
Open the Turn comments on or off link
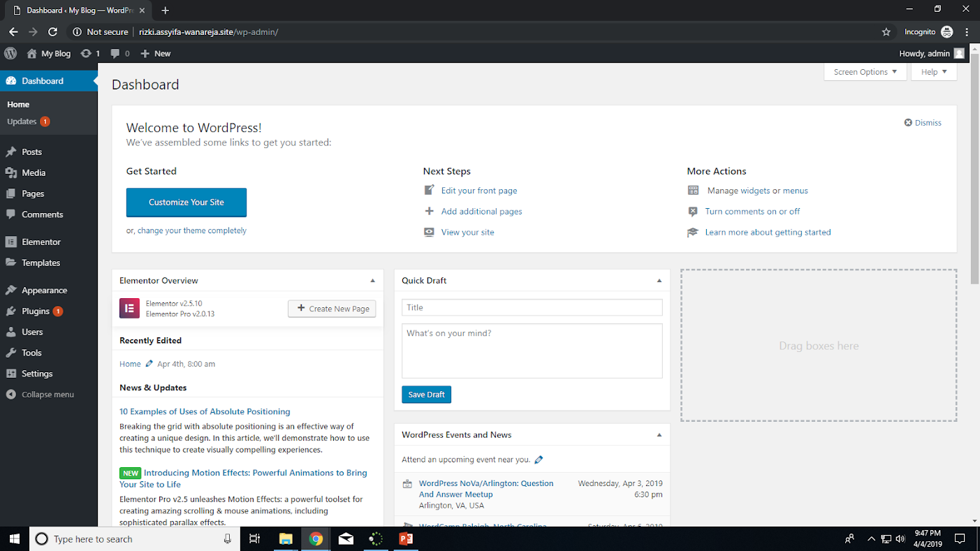pos(753,212)
